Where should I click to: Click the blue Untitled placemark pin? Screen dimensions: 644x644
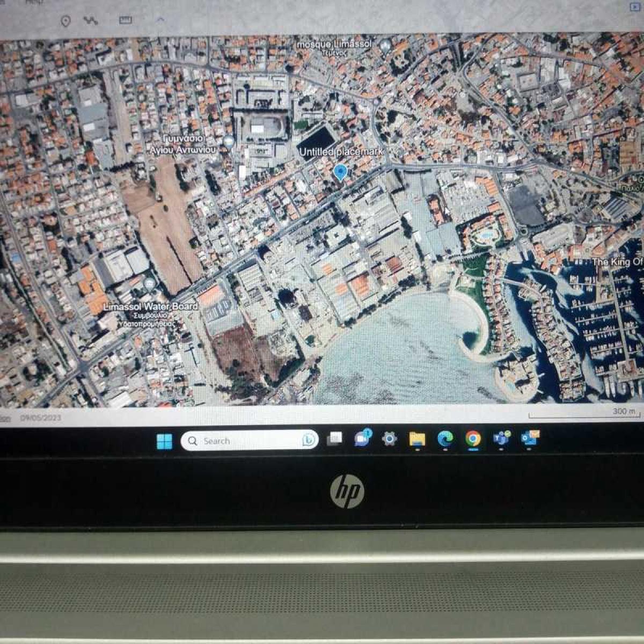coord(340,172)
